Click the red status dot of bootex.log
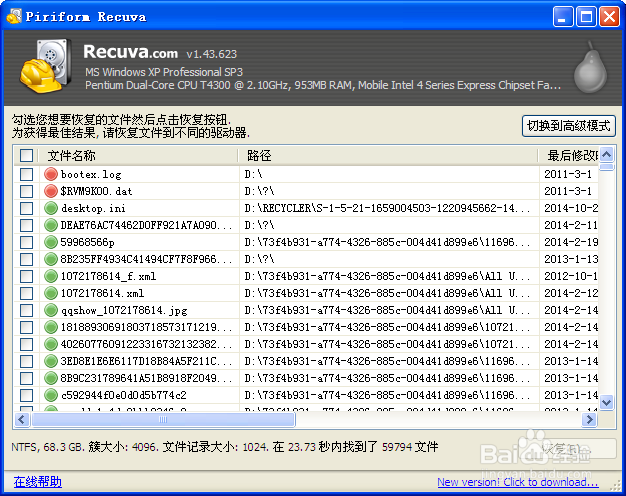Image resolution: width=626 pixels, height=496 pixels. (x=51, y=174)
